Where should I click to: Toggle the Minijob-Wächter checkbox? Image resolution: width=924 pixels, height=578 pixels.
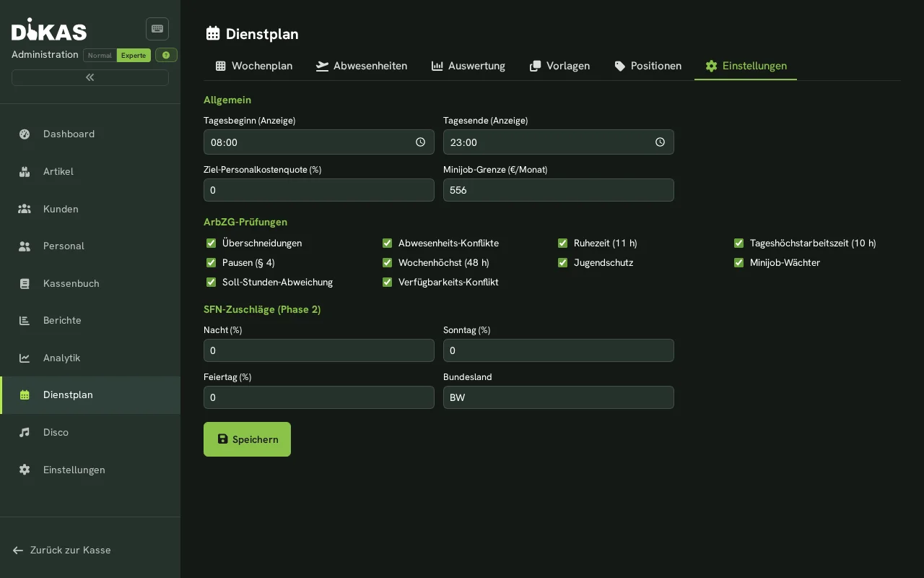click(739, 262)
